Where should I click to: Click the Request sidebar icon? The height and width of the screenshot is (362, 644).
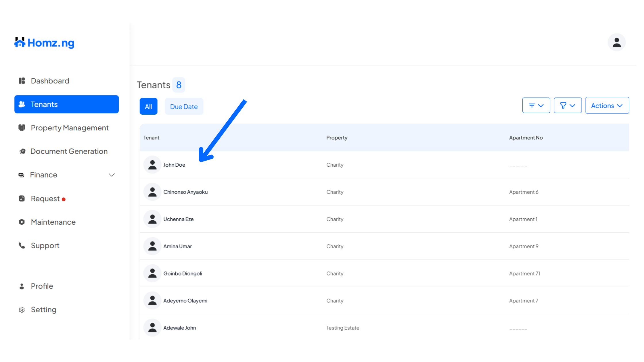tap(22, 199)
